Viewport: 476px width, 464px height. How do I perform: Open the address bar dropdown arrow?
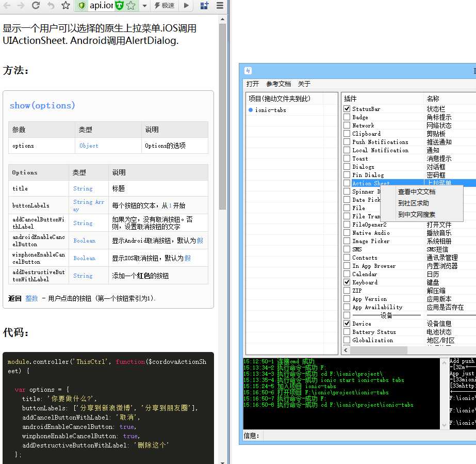(144, 6)
